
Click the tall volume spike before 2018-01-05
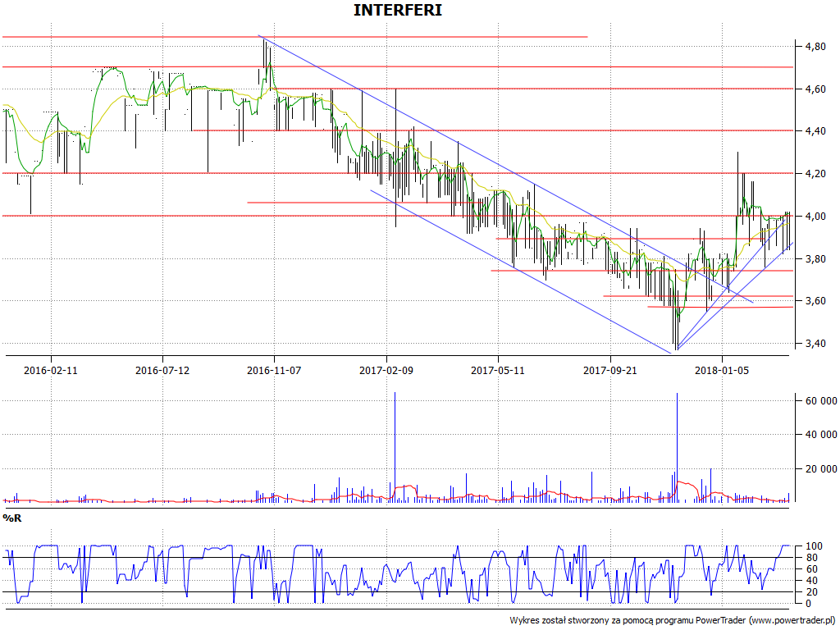click(x=677, y=447)
